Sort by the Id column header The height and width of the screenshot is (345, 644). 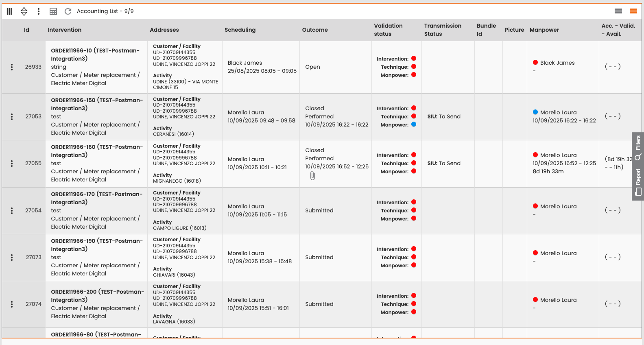pos(26,30)
